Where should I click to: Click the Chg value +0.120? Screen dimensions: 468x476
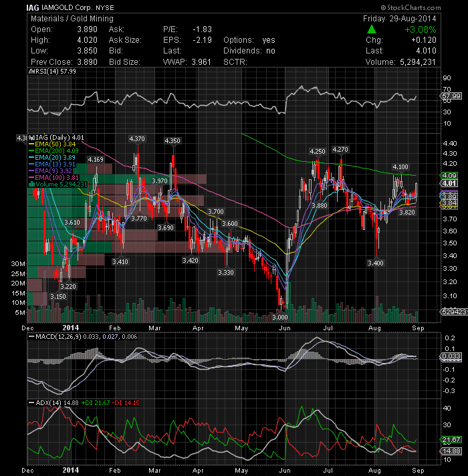coord(424,40)
